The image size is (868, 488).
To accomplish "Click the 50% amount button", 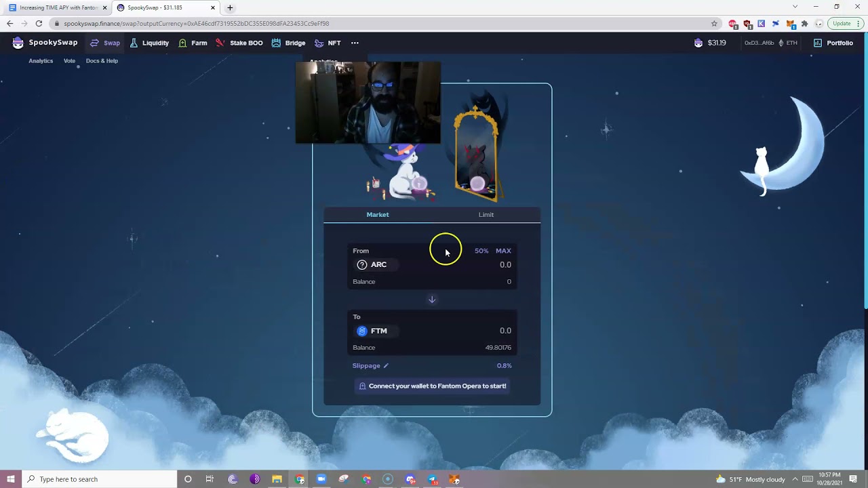I will coord(481,251).
